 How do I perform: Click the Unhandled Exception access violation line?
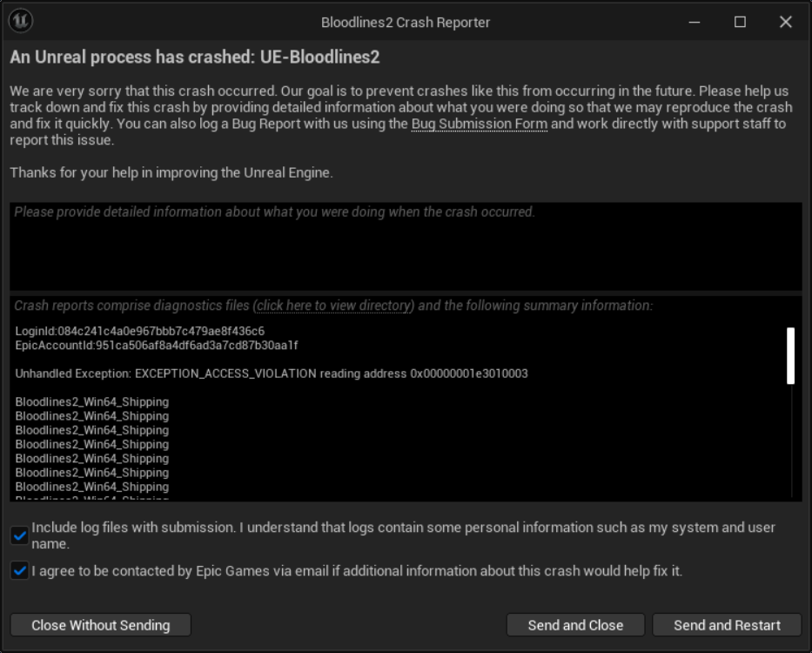[272, 374]
